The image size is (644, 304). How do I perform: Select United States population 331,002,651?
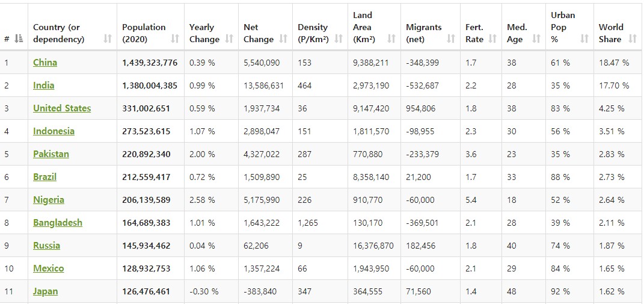click(146, 108)
